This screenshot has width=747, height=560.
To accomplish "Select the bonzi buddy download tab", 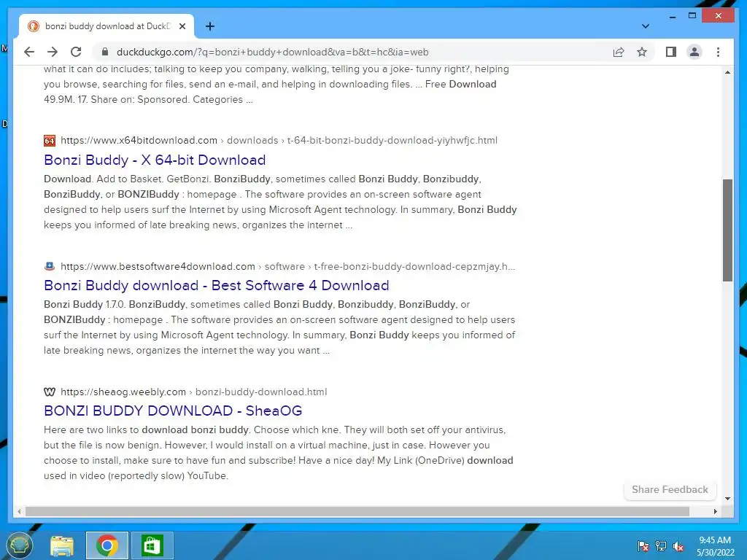I will 107,26.
